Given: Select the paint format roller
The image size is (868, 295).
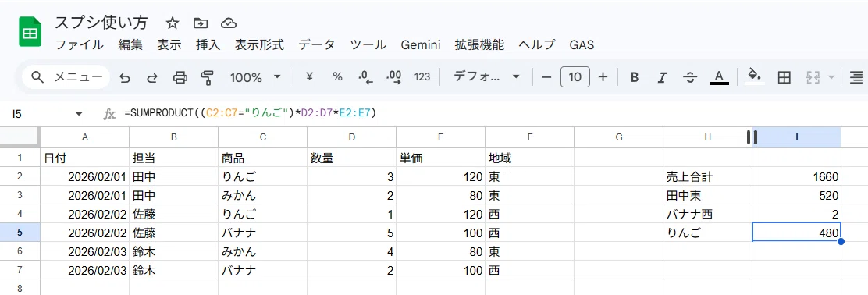Looking at the screenshot, I should (x=207, y=77).
